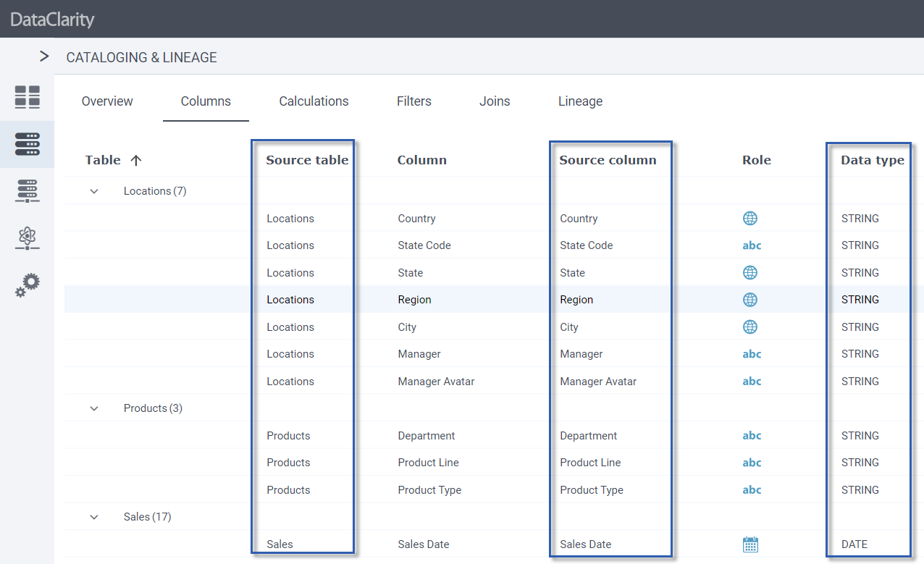This screenshot has height=564, width=924.
Task: Click the Department cell in Column
Action: pyautogui.click(x=427, y=436)
